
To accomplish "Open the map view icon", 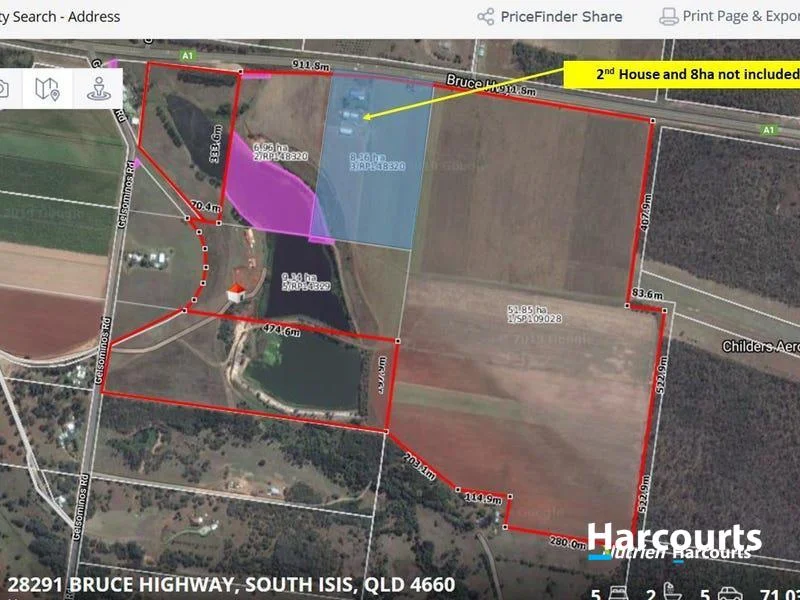I will tap(47, 88).
